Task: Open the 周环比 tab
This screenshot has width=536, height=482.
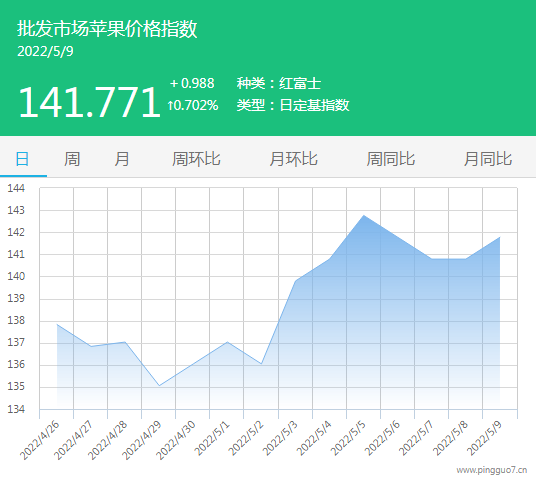Action: click(196, 159)
